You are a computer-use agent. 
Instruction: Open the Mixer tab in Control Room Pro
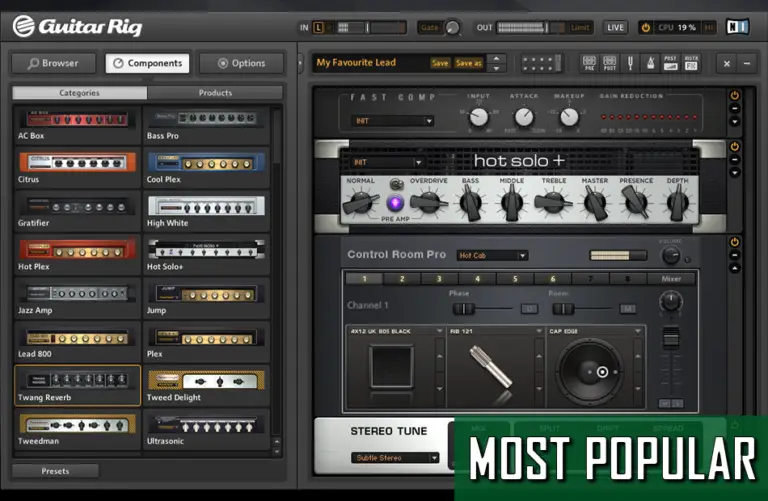click(x=671, y=279)
